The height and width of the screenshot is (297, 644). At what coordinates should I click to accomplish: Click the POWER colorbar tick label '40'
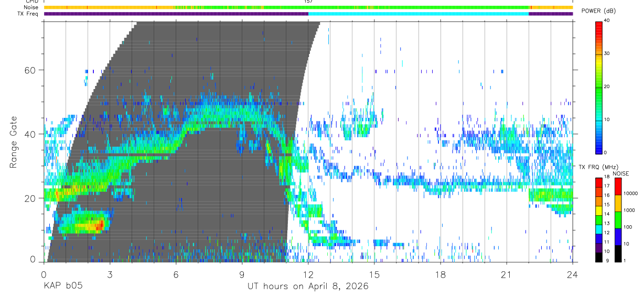point(608,21)
